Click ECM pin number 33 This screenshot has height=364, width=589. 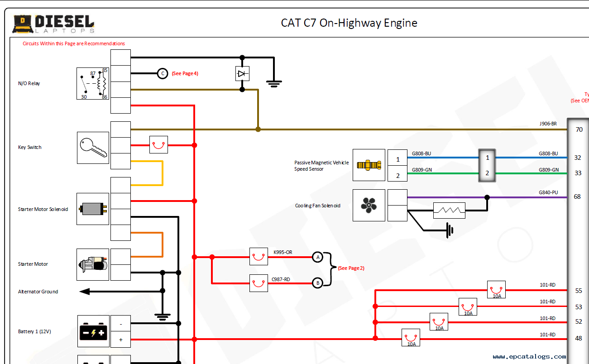578,173
